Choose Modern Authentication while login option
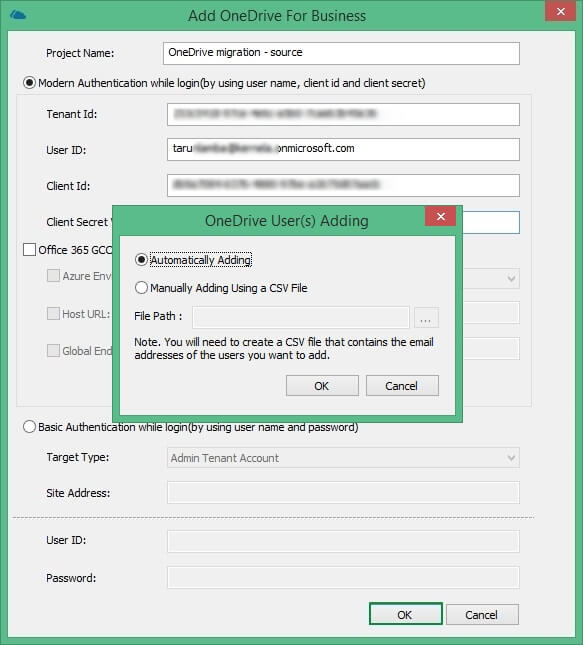Screen dimensions: 583x645 click(x=224, y=83)
